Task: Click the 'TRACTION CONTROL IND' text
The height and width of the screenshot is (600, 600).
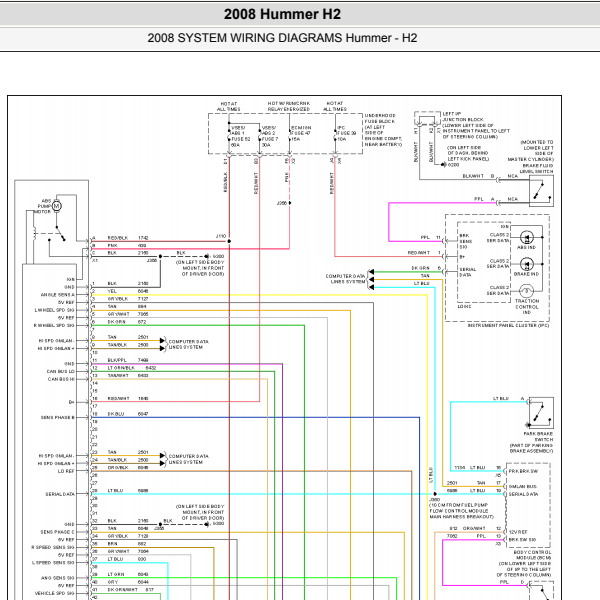Action: click(527, 307)
